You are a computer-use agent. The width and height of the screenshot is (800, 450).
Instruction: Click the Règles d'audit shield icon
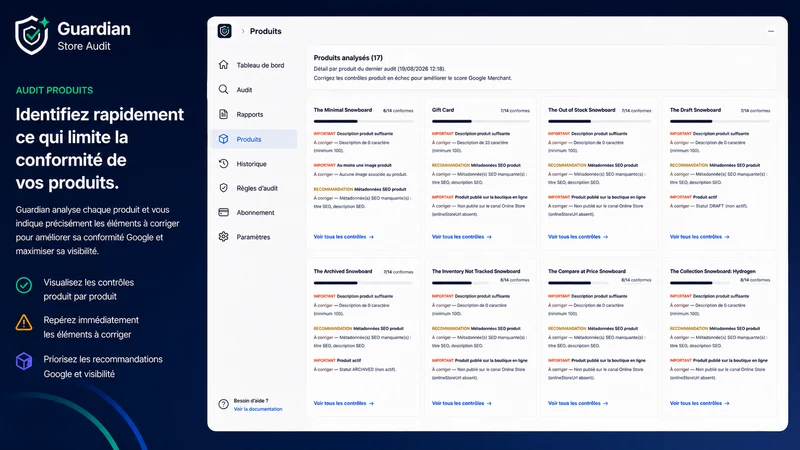(223, 188)
